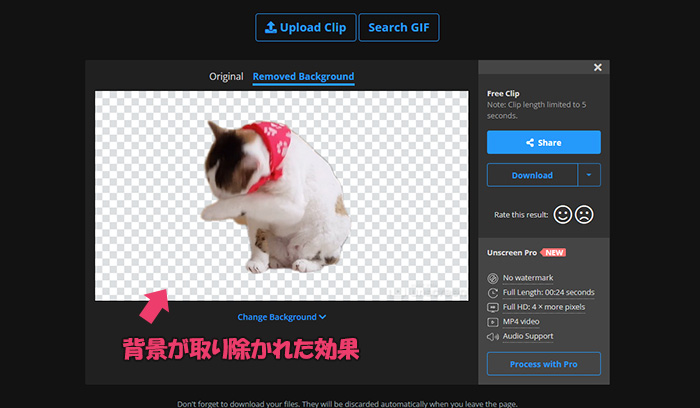Open the Full Length: 00:24 seconds link
The width and height of the screenshot is (700, 408).
point(549,292)
